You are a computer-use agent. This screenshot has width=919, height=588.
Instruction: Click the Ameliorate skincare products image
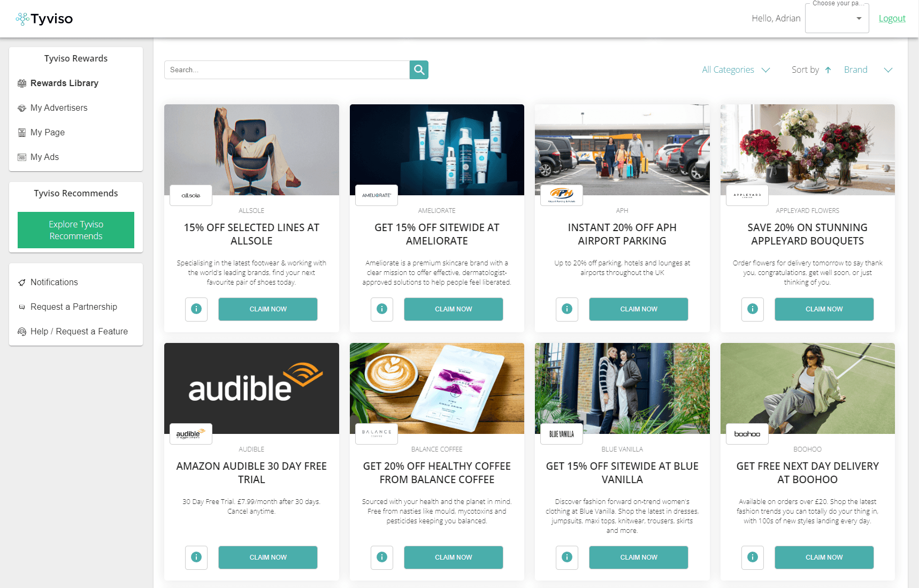[437, 150]
